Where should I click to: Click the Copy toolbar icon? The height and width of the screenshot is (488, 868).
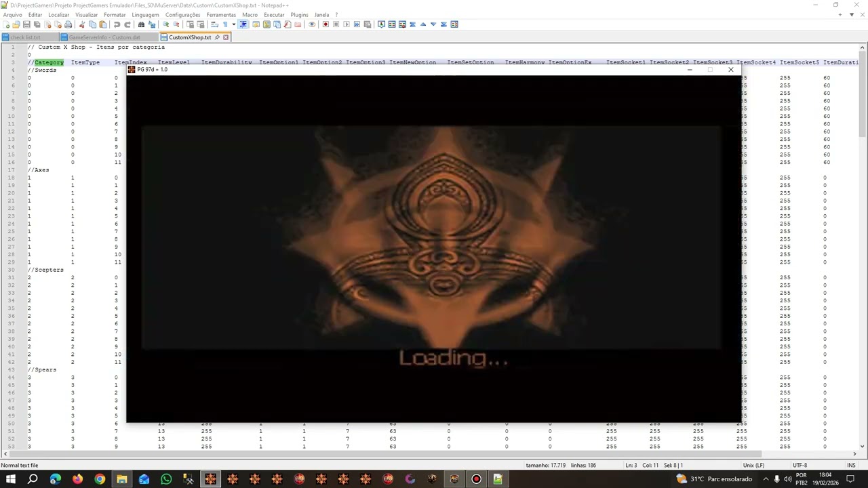click(92, 24)
